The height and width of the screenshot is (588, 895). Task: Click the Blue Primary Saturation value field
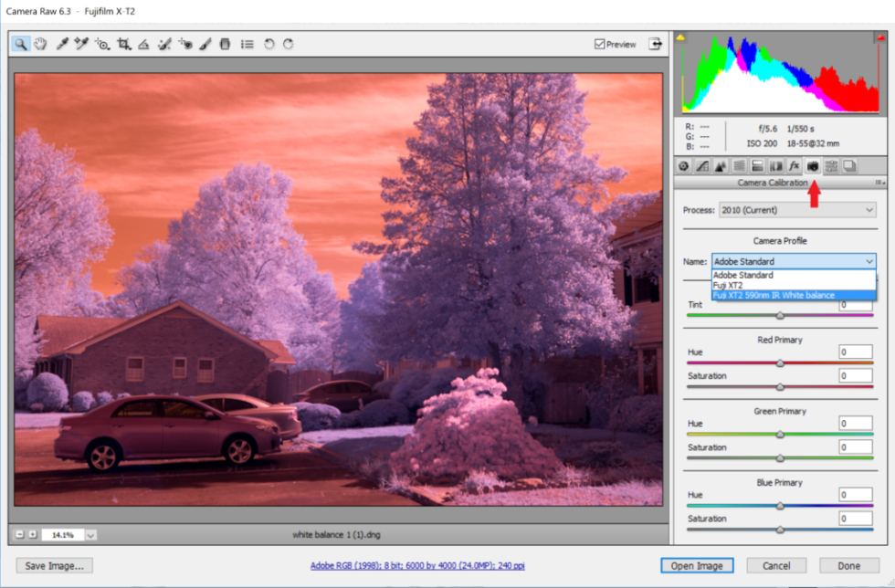[x=856, y=519]
